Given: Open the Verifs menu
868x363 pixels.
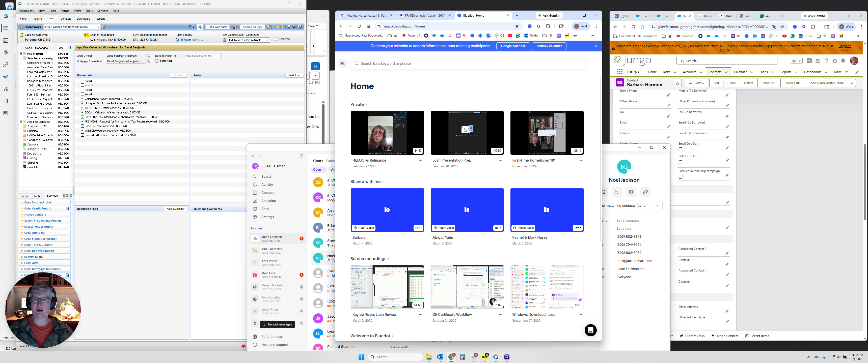Looking at the screenshot, I should (77, 11).
